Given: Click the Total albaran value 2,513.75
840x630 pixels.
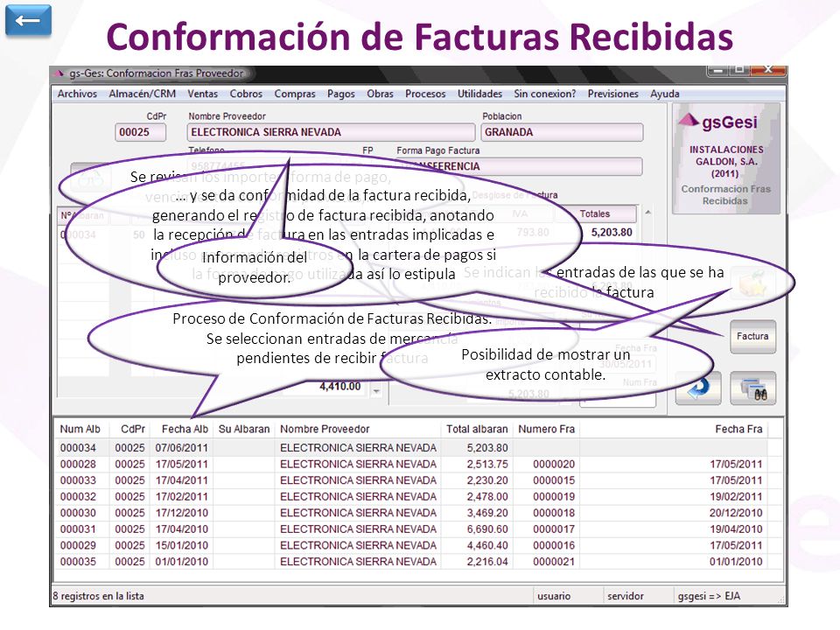Looking at the screenshot, I should tap(487, 464).
